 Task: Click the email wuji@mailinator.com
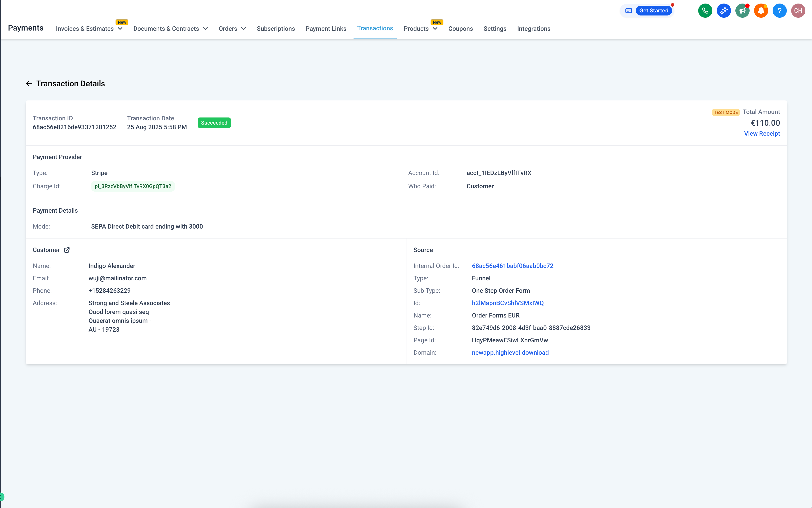pos(117,278)
